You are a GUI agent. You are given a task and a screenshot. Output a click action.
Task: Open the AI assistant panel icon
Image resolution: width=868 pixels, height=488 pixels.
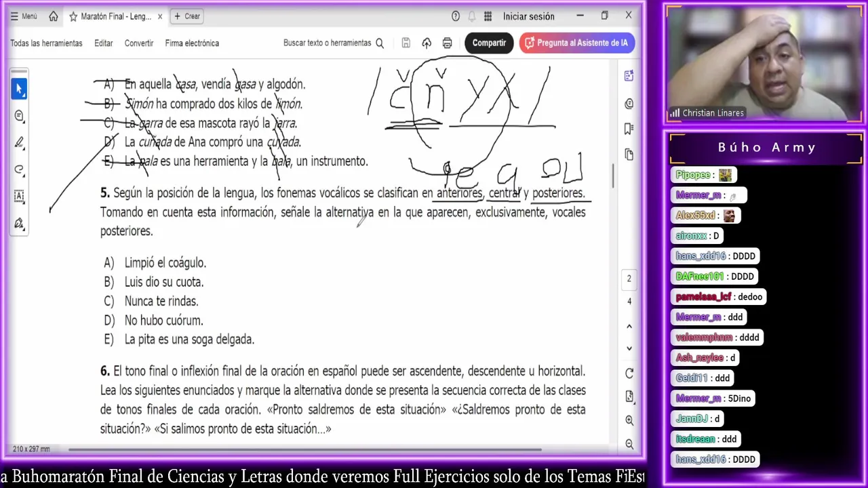coord(629,76)
